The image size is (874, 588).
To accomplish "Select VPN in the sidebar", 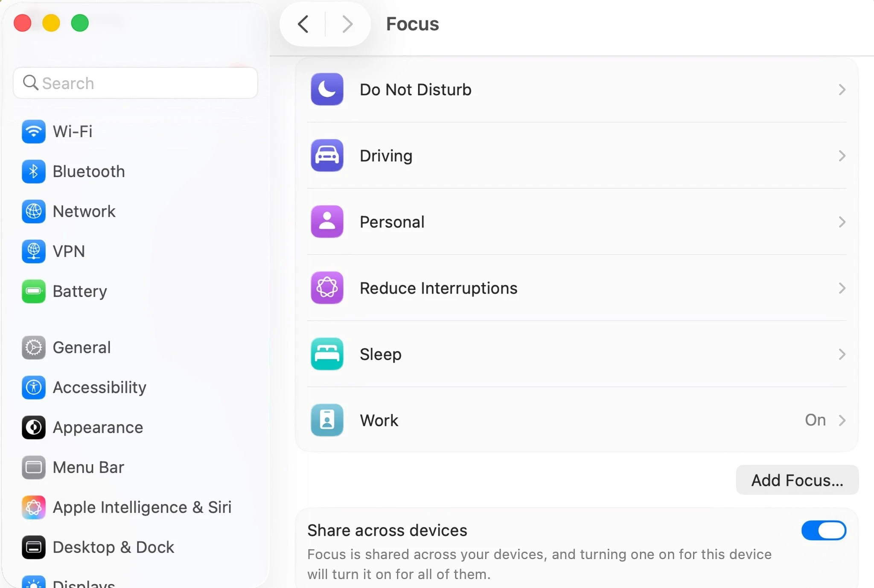I will (135, 251).
